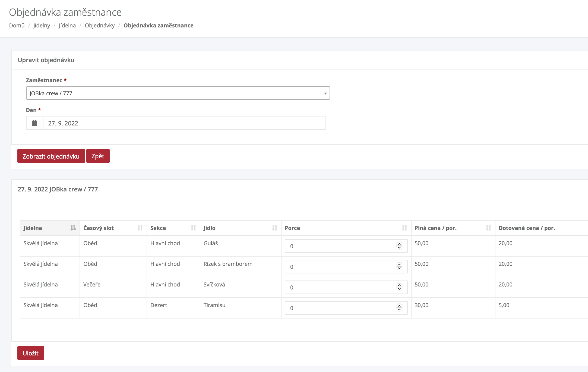Open Domů breadcrumb link
Screen dimensions: 588x372
pyautogui.click(x=17, y=26)
